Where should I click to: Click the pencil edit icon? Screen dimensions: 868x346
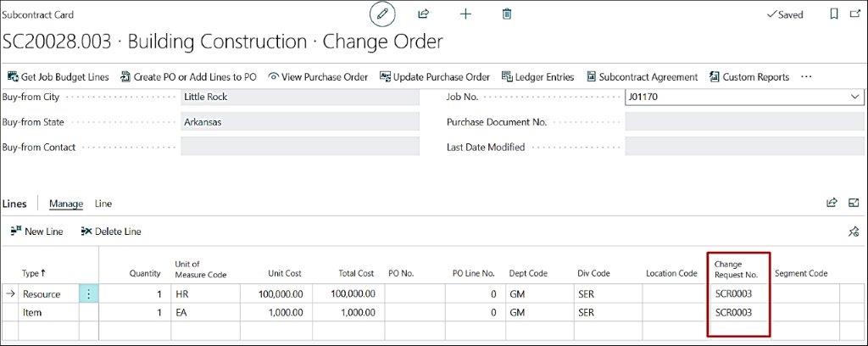382,14
